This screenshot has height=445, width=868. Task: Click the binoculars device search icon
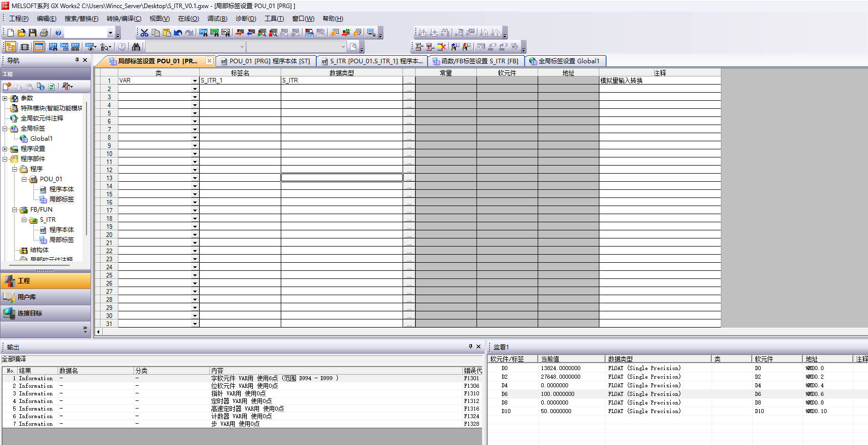tap(136, 47)
